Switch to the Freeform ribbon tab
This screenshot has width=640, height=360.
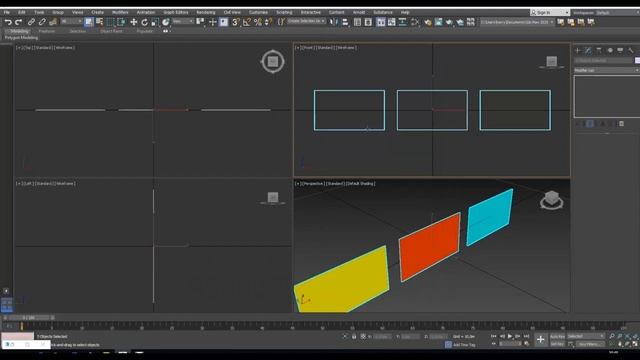click(47, 31)
